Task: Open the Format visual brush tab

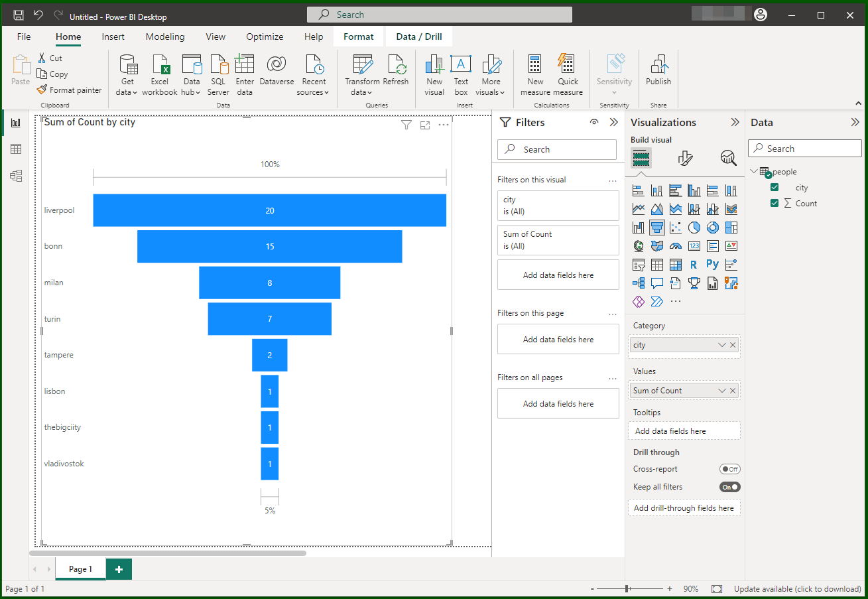Action: pyautogui.click(x=685, y=158)
